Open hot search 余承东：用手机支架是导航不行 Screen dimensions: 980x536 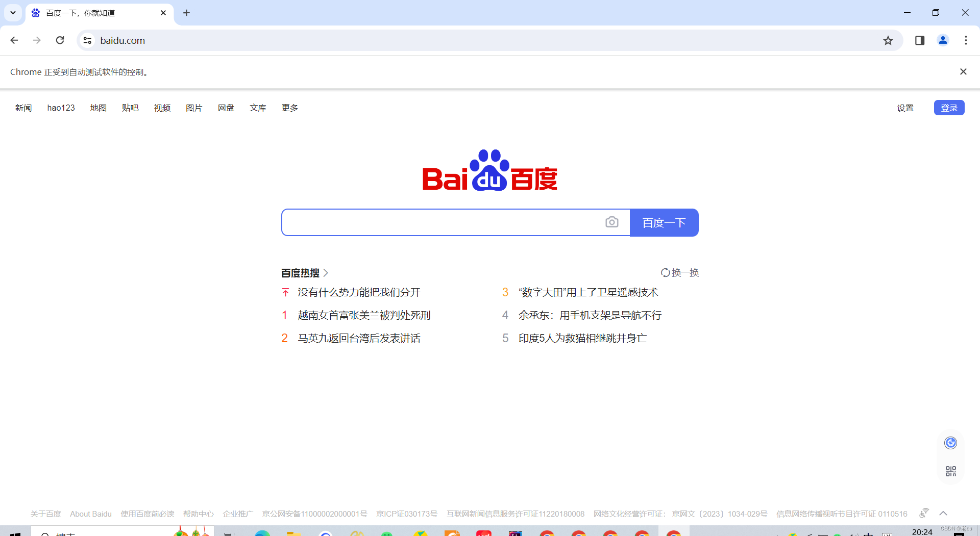(590, 315)
